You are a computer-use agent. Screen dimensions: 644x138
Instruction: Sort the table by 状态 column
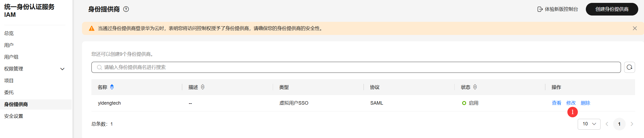(x=475, y=87)
